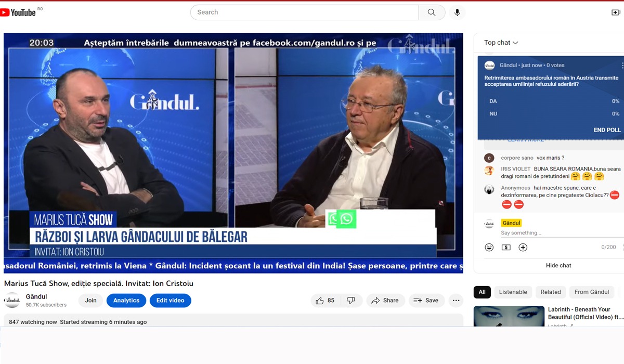Open the YouTube home logo
The width and height of the screenshot is (624, 364).
[18, 12]
